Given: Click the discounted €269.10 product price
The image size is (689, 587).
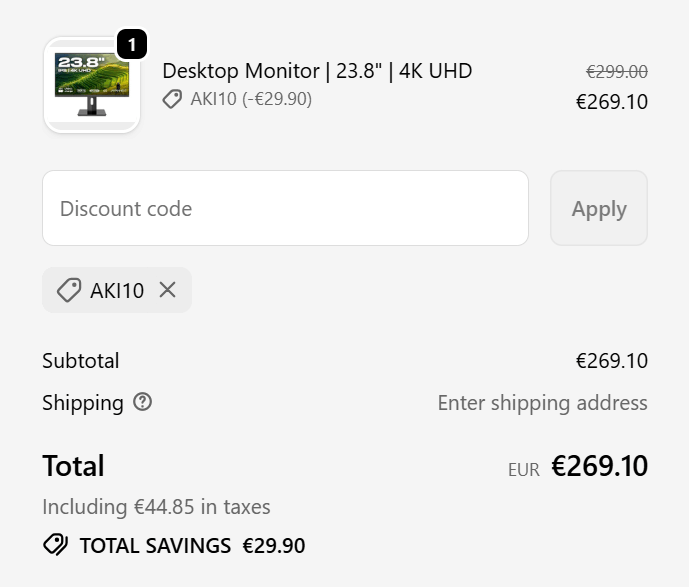Looking at the screenshot, I should click(612, 102).
